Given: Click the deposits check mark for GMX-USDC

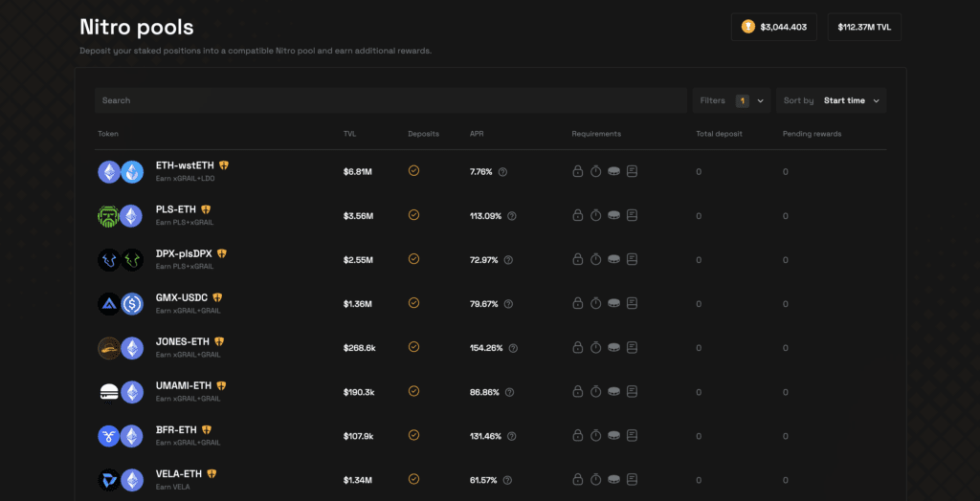Looking at the screenshot, I should pos(413,302).
